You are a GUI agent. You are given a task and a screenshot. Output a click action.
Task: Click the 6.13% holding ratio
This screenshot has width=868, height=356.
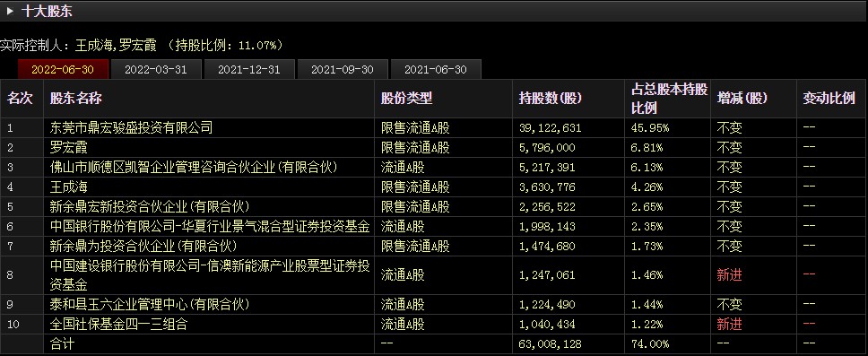647,167
